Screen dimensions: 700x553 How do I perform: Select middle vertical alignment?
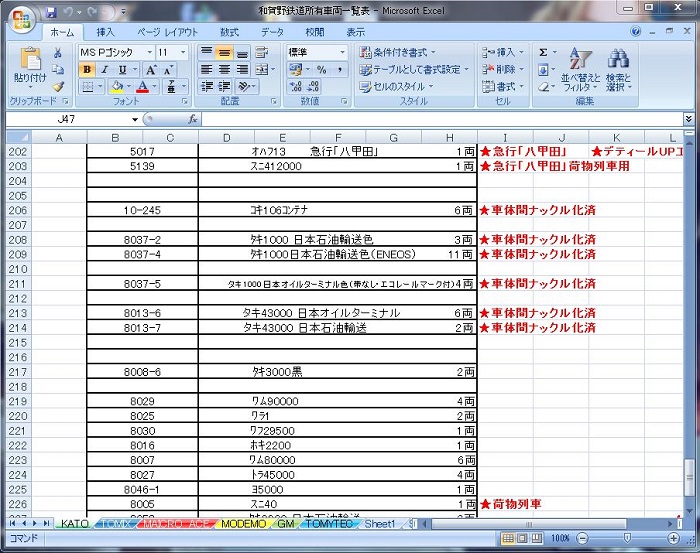[224, 52]
